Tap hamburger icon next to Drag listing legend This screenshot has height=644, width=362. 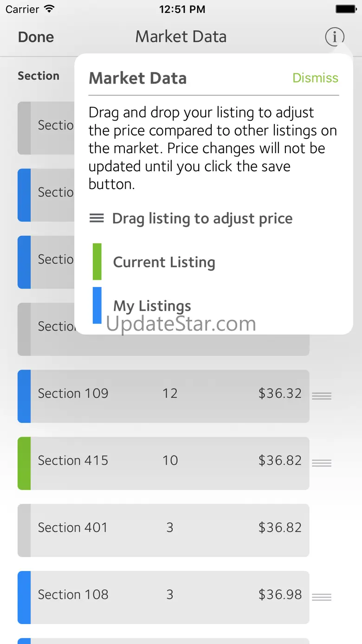[x=97, y=218]
